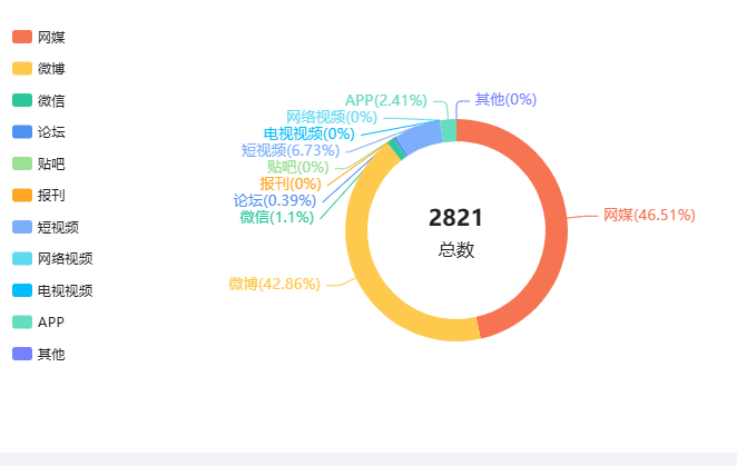
Task: Select the 短视频(6.73%) chart label
Action: coord(290,150)
